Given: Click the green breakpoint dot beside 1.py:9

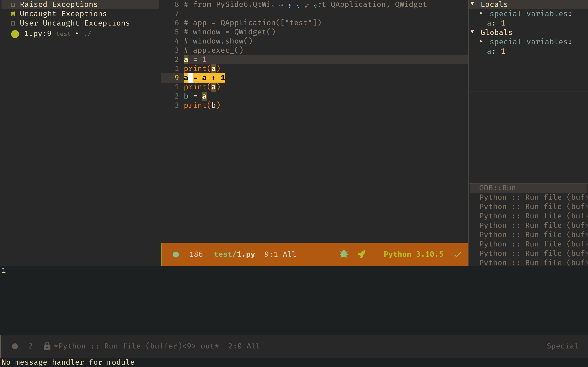Looking at the screenshot, I should click(x=15, y=34).
